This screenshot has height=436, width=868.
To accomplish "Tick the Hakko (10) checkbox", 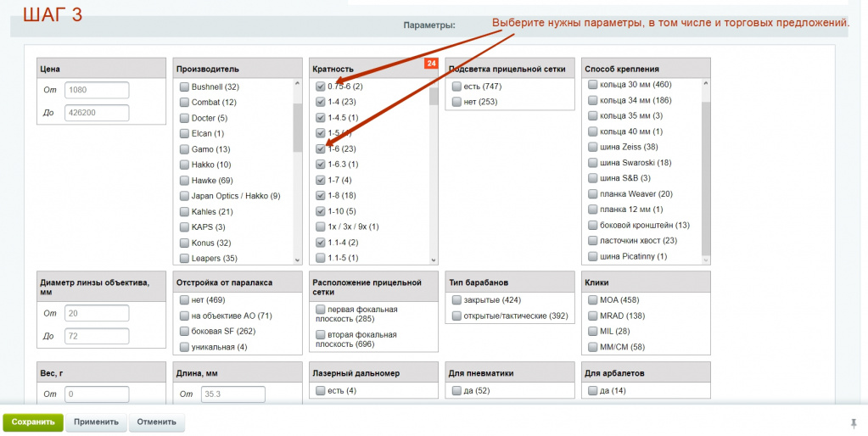I will point(184,165).
